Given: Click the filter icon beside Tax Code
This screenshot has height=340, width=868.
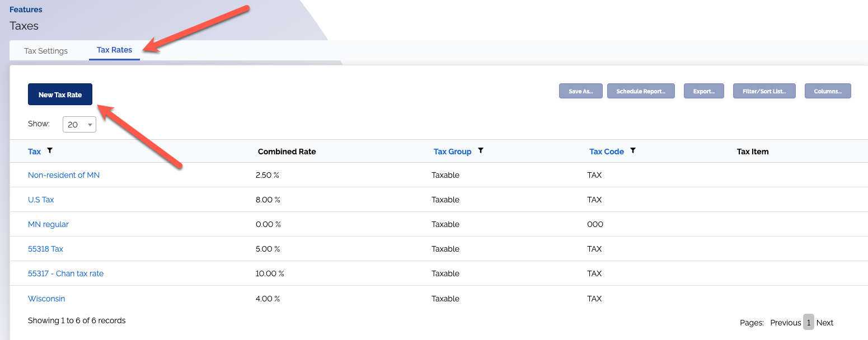Looking at the screenshot, I should [633, 151].
